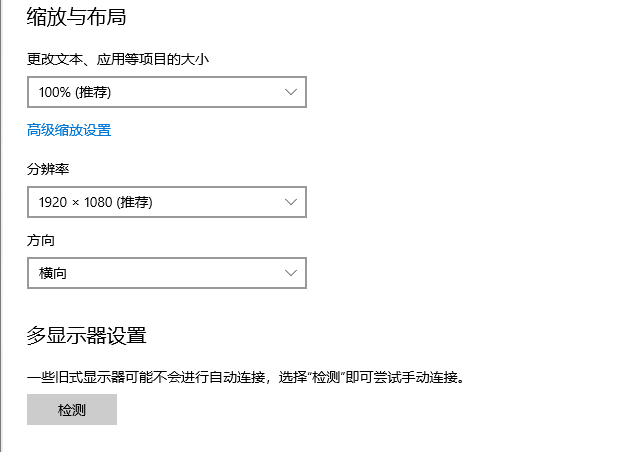Open the 横向 orientation dropdown
The height and width of the screenshot is (452, 623).
pyautogui.click(x=166, y=272)
